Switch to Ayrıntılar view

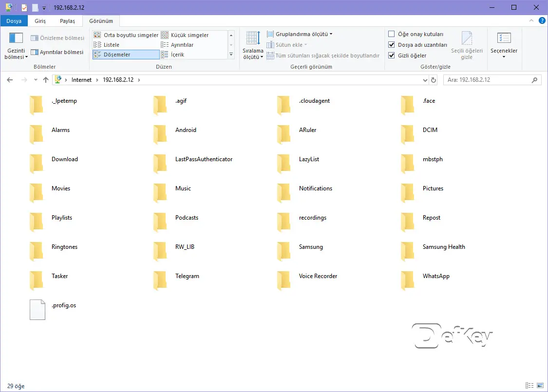[177, 45]
